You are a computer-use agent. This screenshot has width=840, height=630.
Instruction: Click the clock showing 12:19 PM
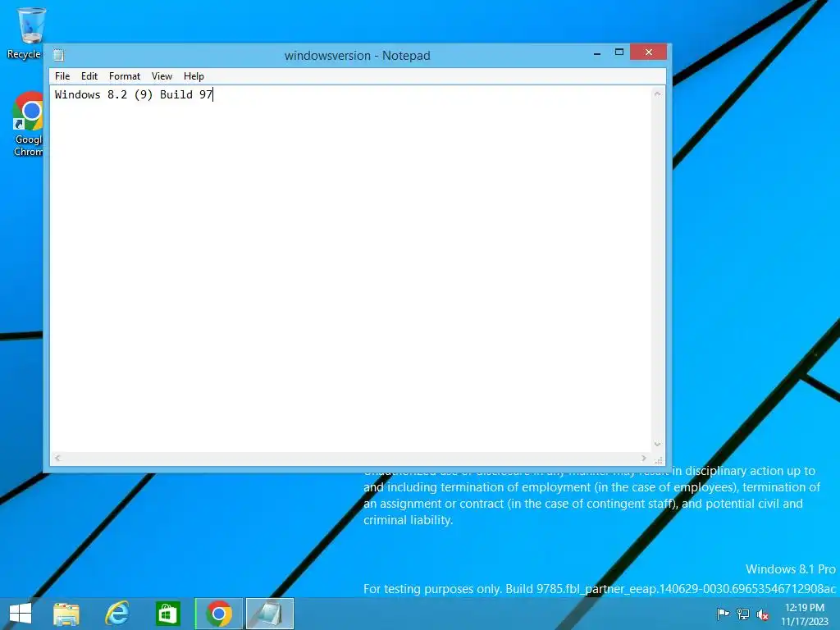pos(805,614)
